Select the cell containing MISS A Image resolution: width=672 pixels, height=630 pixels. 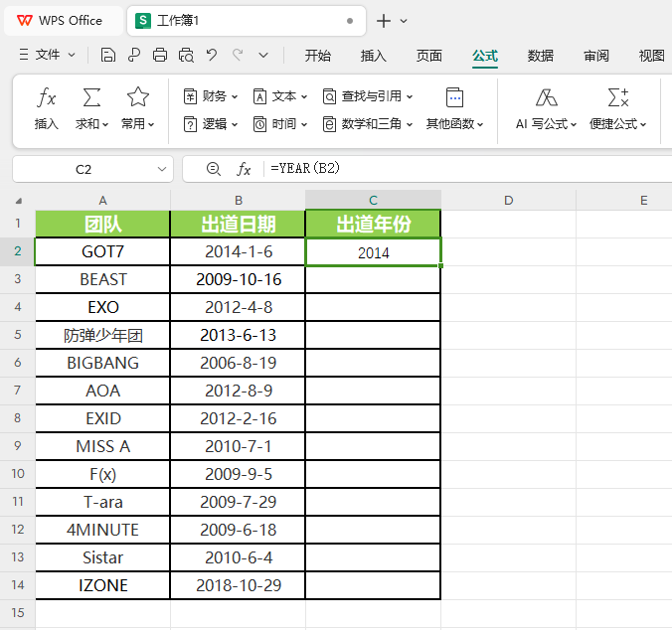point(102,446)
